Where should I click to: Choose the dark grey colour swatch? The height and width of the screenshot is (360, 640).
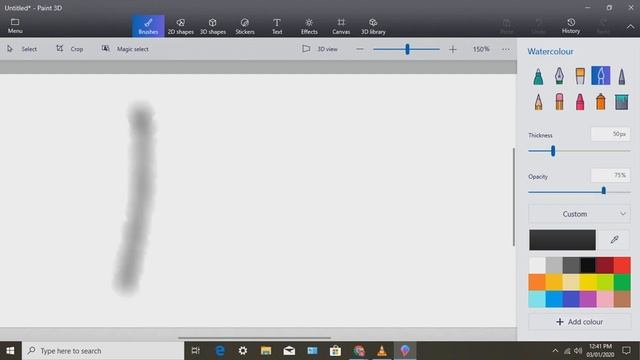pyautogui.click(x=571, y=265)
